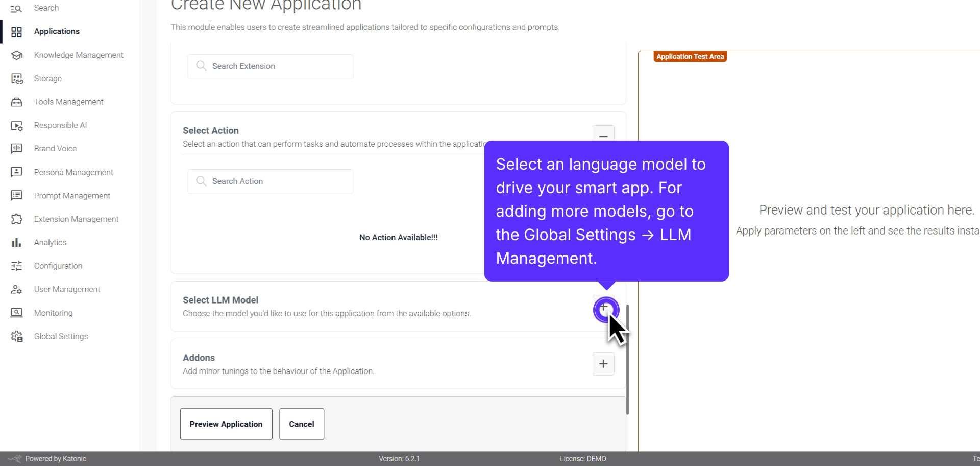This screenshot has height=466, width=980.
Task: Click the Prompt Management icon
Action: [x=17, y=195]
